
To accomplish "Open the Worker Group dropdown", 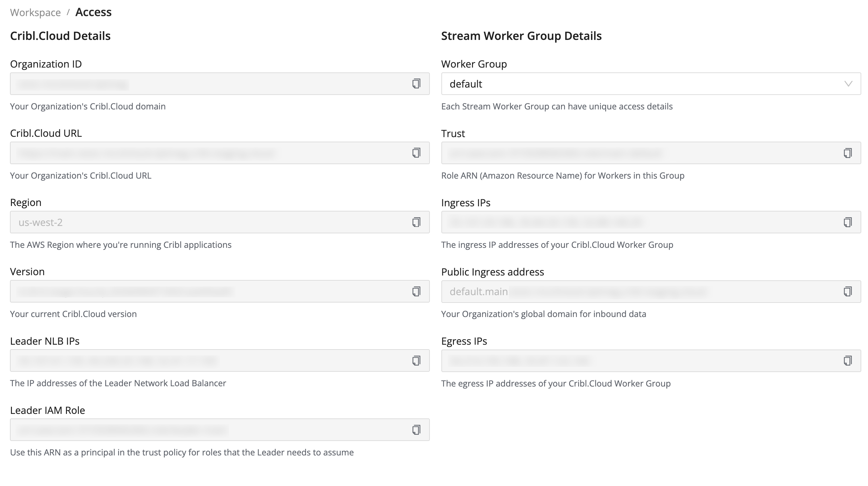I will coord(651,84).
